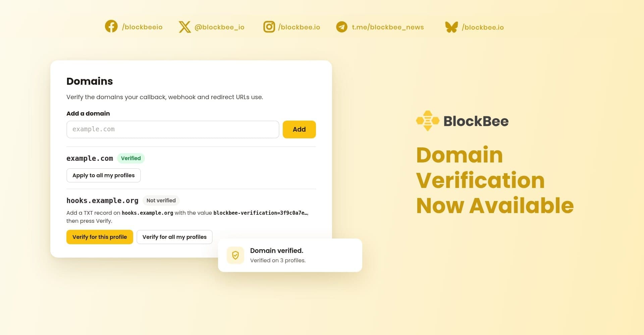This screenshot has height=335, width=644.
Task: Click the Add a domain label
Action: point(88,113)
